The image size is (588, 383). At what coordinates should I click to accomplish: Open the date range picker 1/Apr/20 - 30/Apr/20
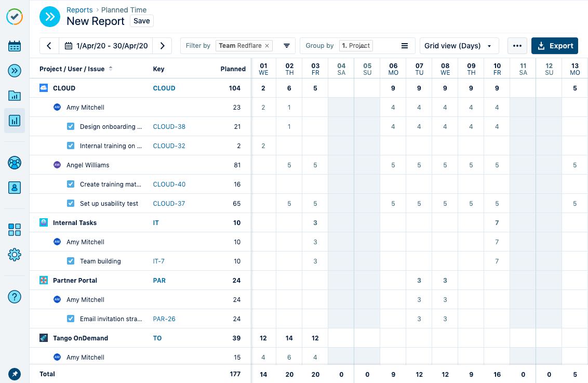click(106, 46)
